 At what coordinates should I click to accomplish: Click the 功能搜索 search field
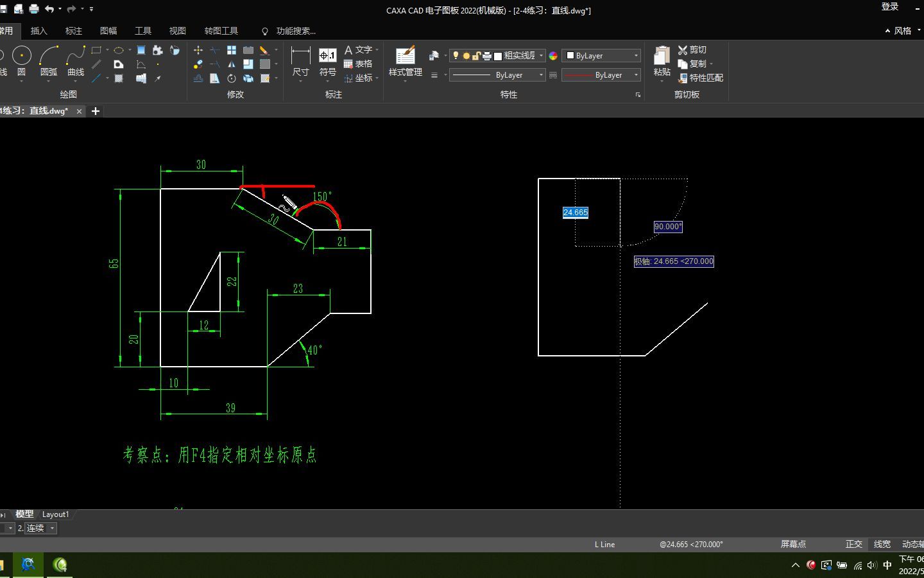(x=296, y=31)
